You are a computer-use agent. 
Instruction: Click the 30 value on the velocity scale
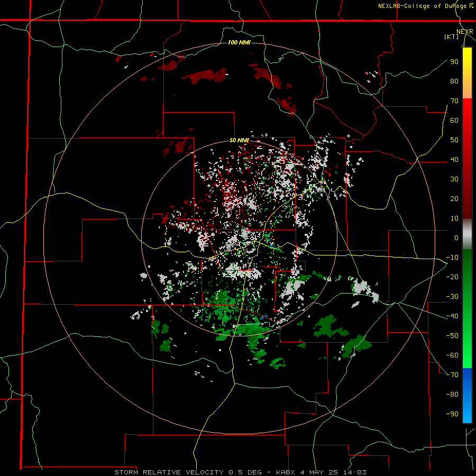pyautogui.click(x=454, y=179)
